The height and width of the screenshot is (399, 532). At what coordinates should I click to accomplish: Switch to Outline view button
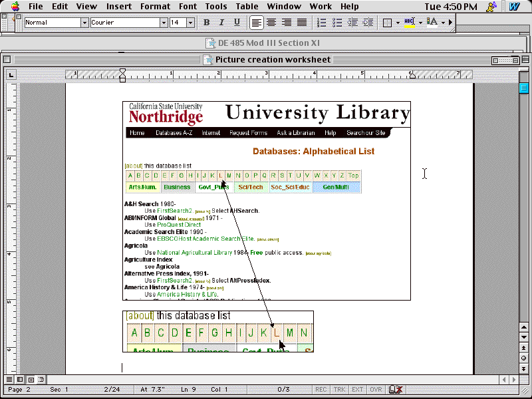41,379
